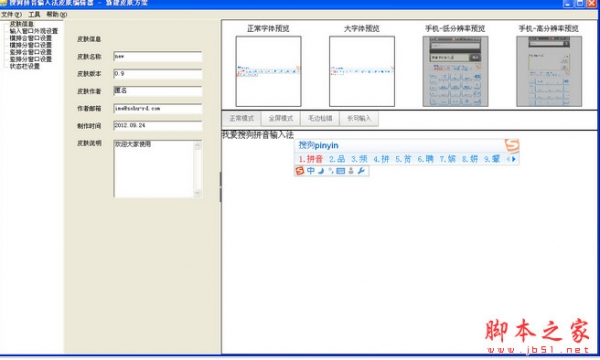Go to previous candidate page arrow
The width and height of the screenshot is (600, 360).
point(509,159)
